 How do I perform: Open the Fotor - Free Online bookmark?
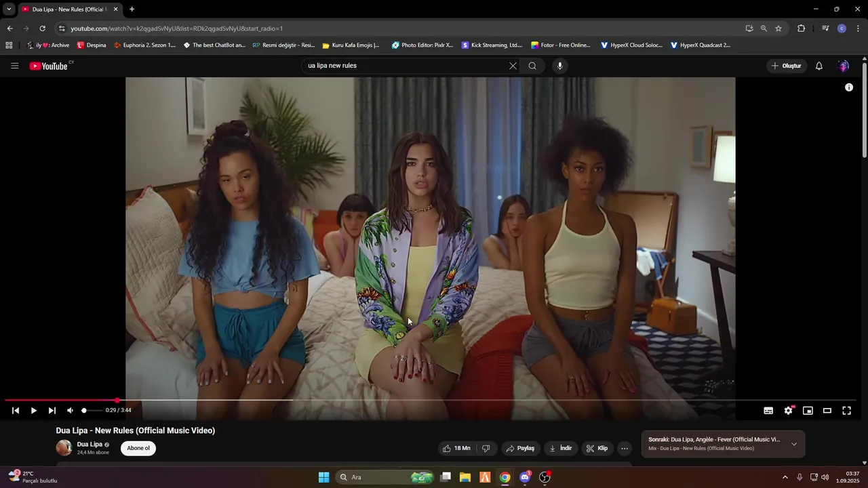point(561,45)
